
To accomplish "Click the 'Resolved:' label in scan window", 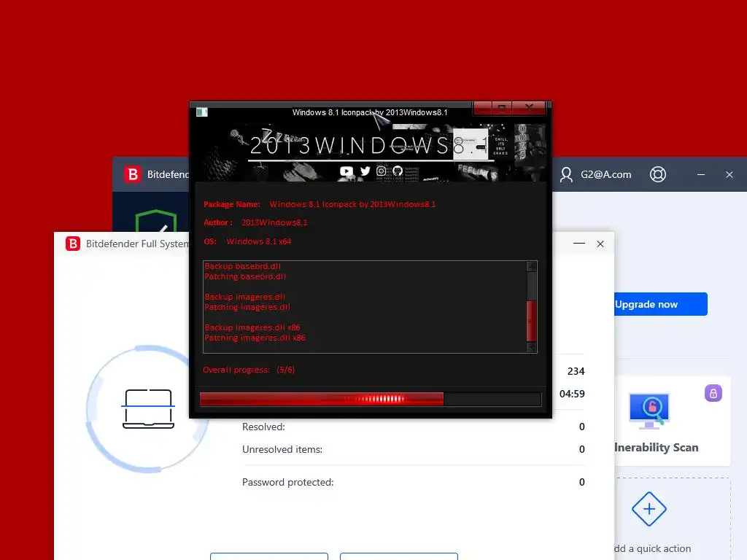I will [263, 427].
